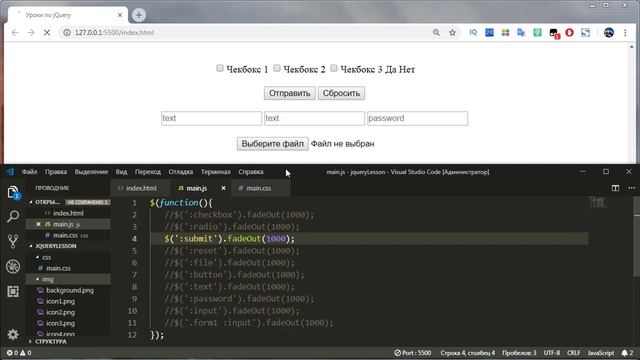Image resolution: width=640 pixels, height=360 pixels.
Task: Open the Справка menu
Action: pos(251,172)
